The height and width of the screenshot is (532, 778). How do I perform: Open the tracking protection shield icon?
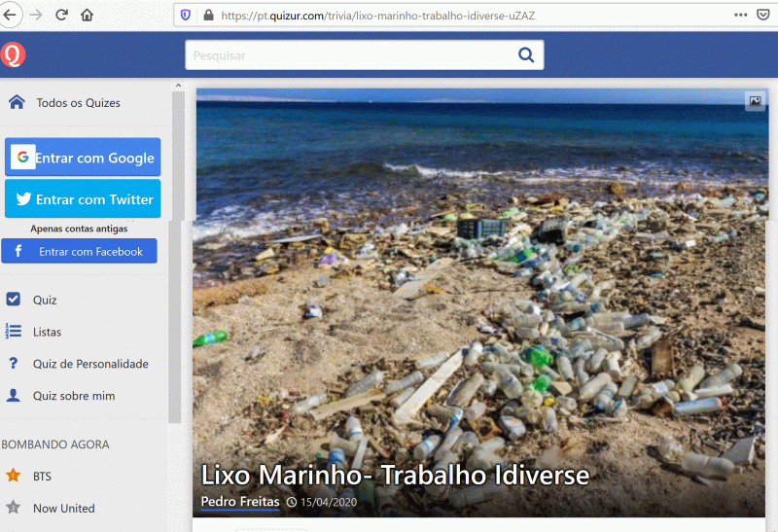pos(185,16)
